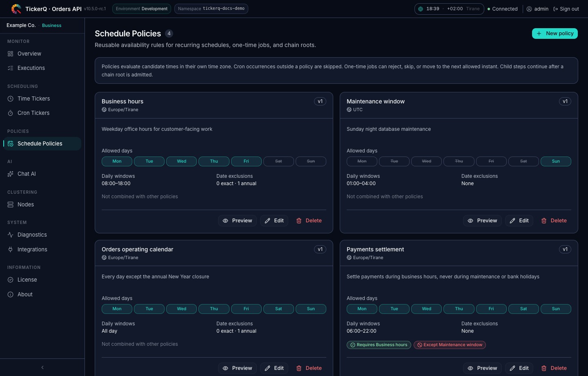
Task: Click trash icon on Orders operating calendar Delete
Action: click(299, 368)
